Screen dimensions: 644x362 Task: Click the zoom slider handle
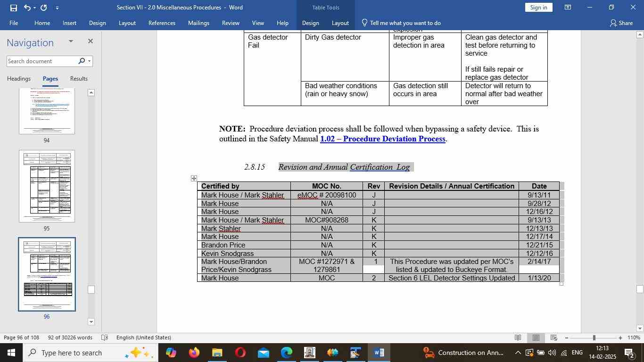coord(594,337)
